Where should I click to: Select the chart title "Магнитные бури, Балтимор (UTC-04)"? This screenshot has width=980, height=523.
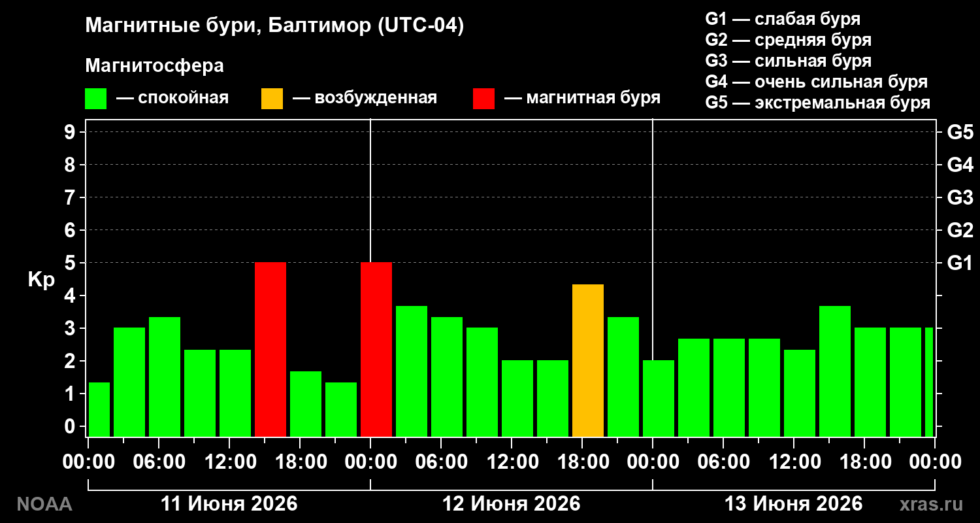274,26
